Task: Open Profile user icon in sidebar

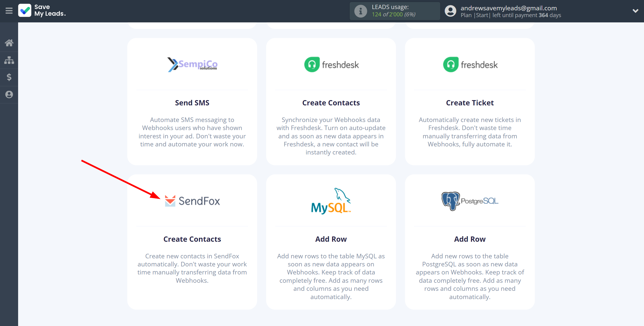Action: pos(9,95)
